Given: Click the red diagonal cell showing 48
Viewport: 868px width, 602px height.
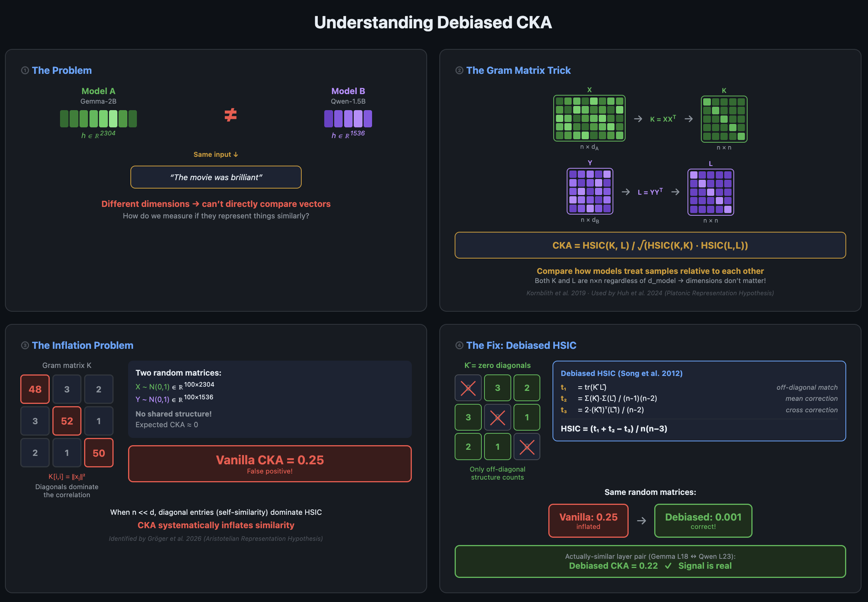Looking at the screenshot, I should (x=35, y=389).
